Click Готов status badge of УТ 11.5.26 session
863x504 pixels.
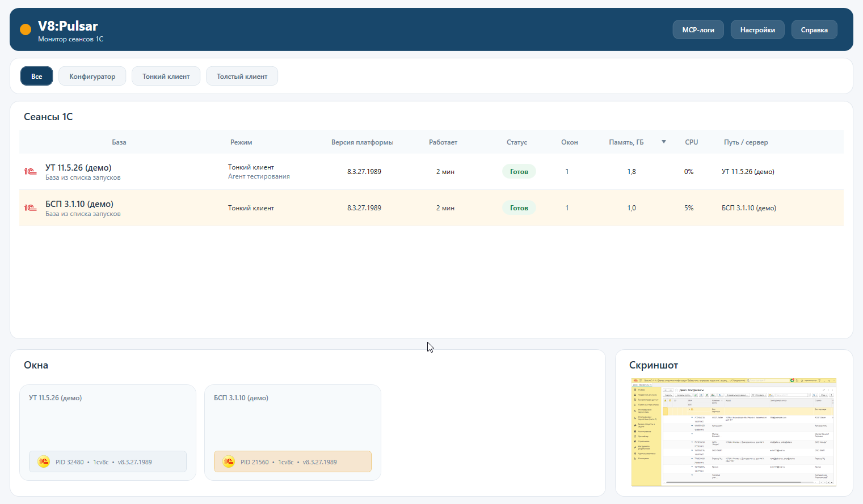coord(519,171)
